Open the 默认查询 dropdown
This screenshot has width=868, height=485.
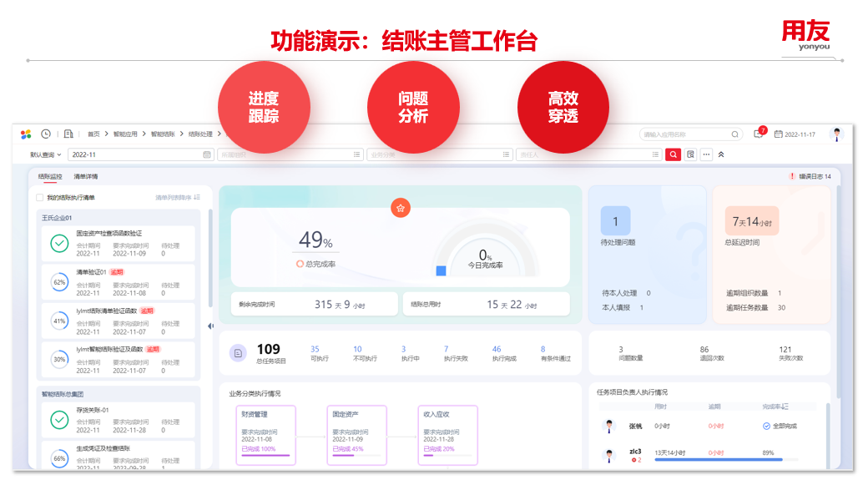pyautogui.click(x=44, y=154)
